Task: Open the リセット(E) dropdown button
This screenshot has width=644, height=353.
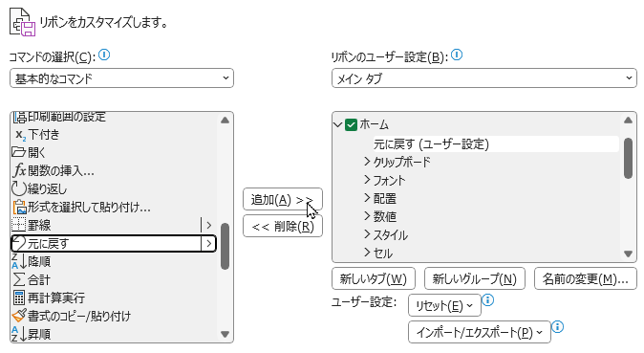Action: tap(444, 306)
